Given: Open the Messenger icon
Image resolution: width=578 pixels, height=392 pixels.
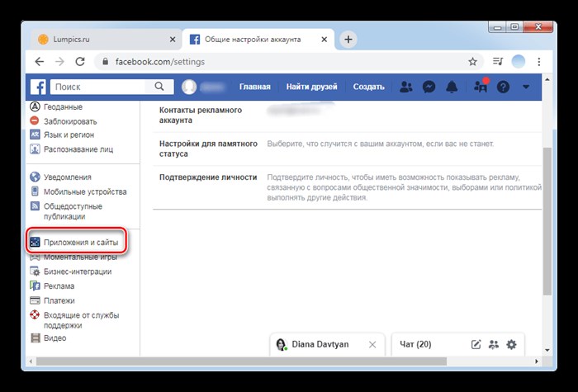Looking at the screenshot, I should coord(429,87).
